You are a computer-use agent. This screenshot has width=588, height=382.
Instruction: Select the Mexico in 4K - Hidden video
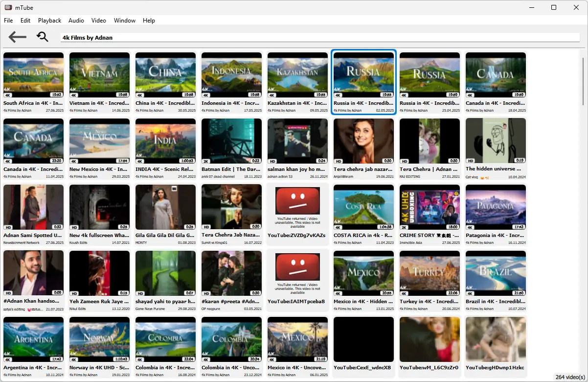click(x=363, y=273)
